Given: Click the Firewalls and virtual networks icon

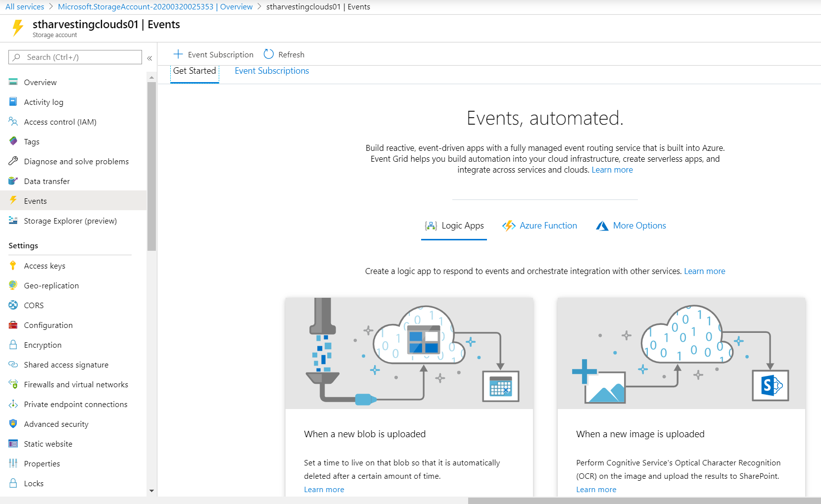Looking at the screenshot, I should pyautogui.click(x=13, y=384).
